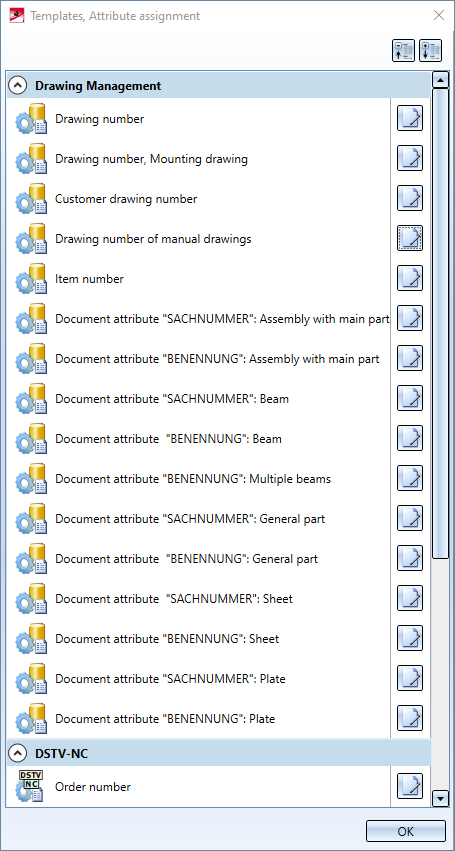This screenshot has width=455, height=851.
Task: Close the Templates, Attribute assignment dialog
Action: pos(439,16)
